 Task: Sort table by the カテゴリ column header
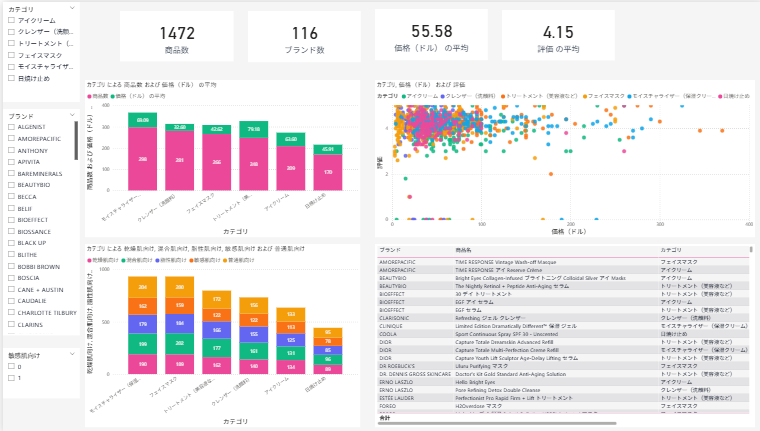(671, 250)
